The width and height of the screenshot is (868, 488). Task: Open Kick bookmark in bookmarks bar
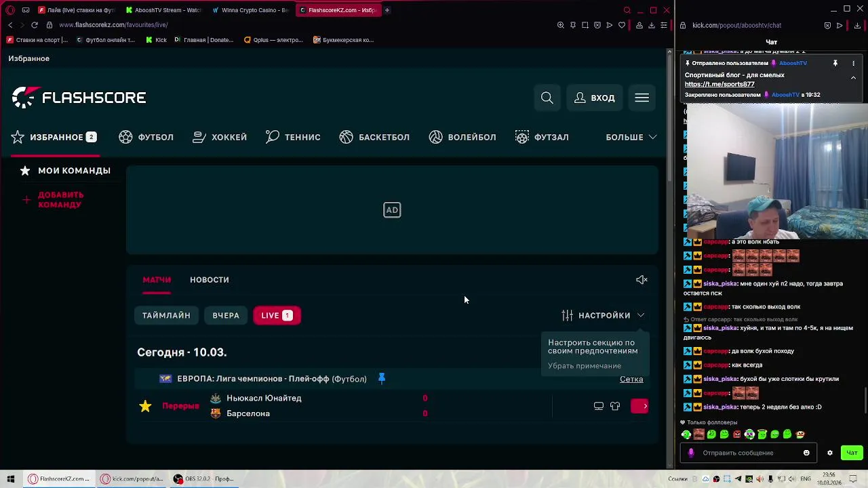point(157,40)
